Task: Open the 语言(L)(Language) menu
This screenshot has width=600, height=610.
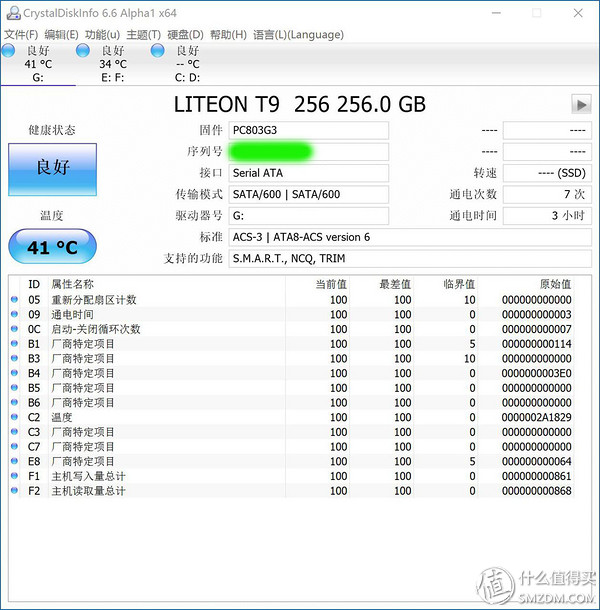Action: point(298,35)
